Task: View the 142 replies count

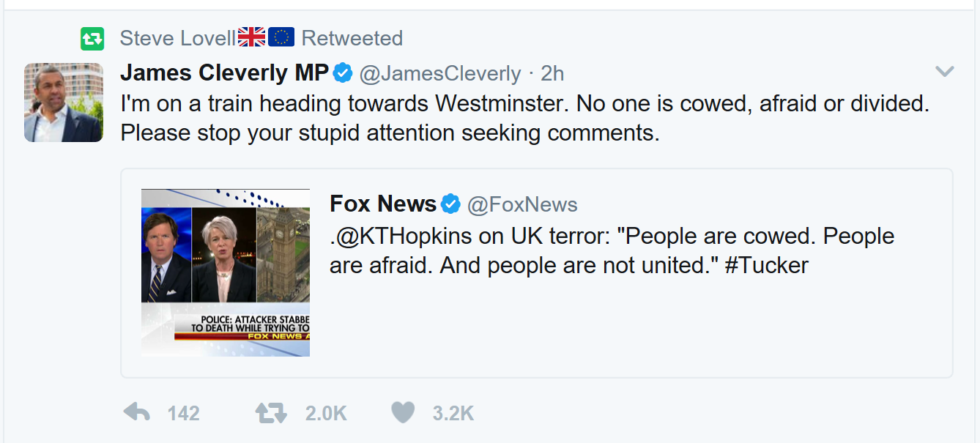Action: point(183,414)
